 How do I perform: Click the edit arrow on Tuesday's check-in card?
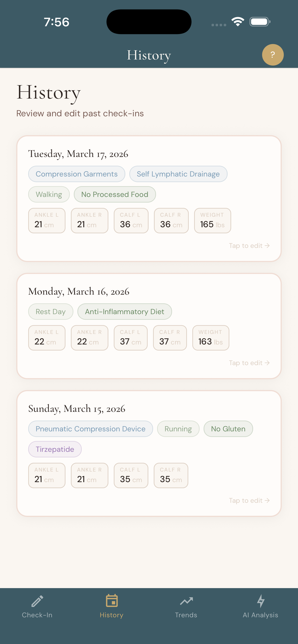click(249, 245)
